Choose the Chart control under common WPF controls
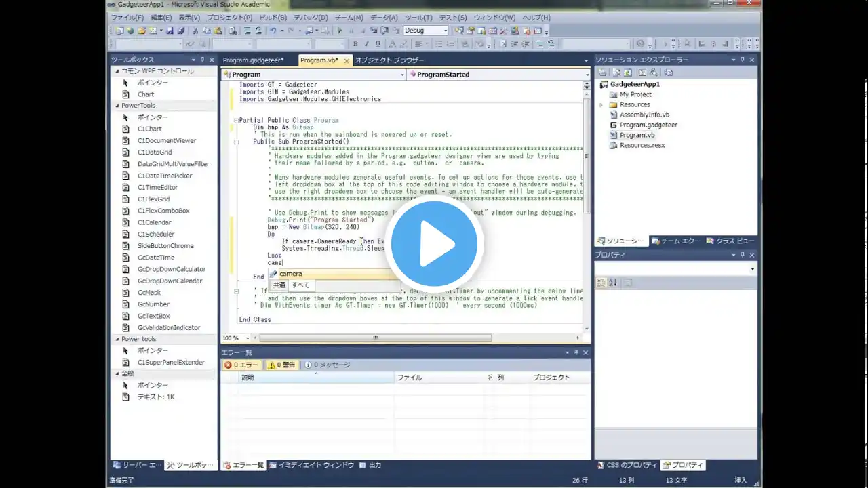 tap(145, 94)
